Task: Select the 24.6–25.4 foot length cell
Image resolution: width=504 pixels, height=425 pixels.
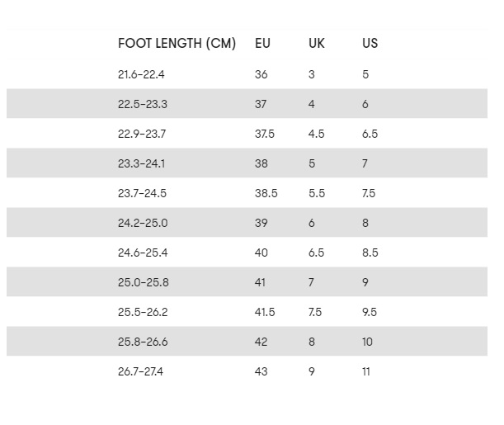Action: [x=143, y=253]
